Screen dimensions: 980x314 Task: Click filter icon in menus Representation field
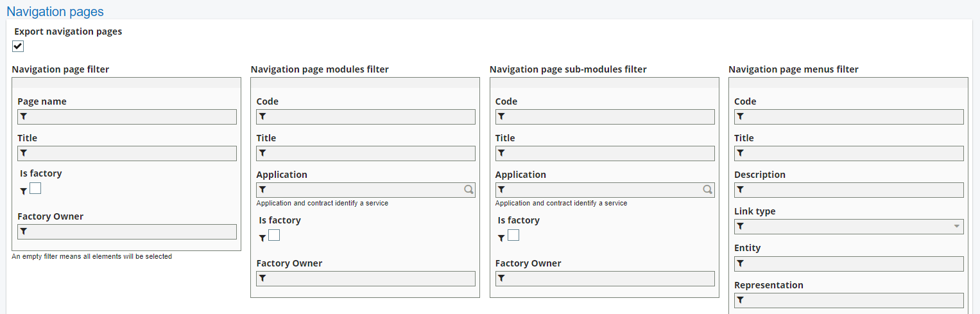click(x=741, y=301)
